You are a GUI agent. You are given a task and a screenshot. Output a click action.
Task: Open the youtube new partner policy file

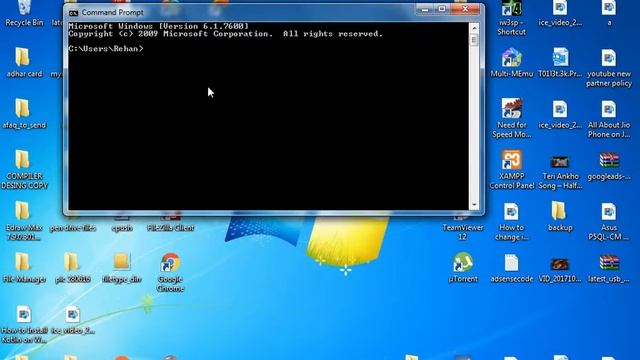point(609,67)
